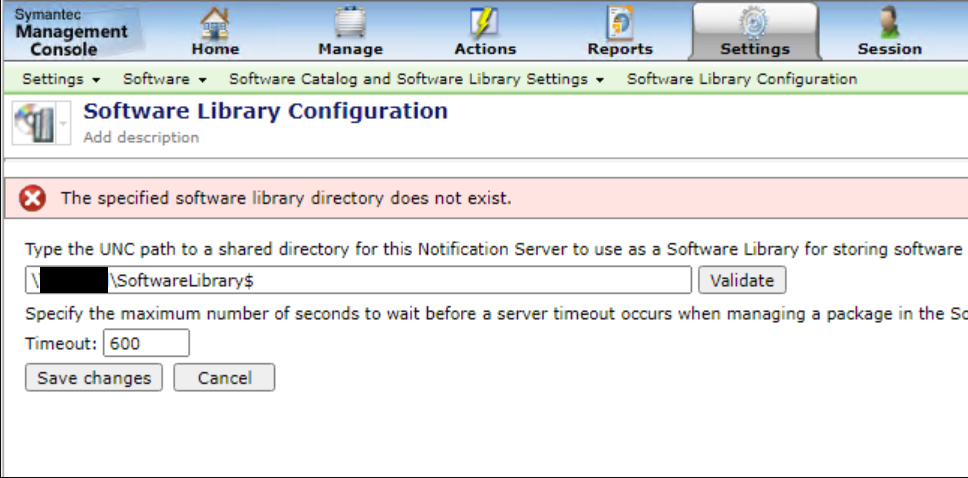
Task: Click the Timeout input field
Action: (x=146, y=343)
